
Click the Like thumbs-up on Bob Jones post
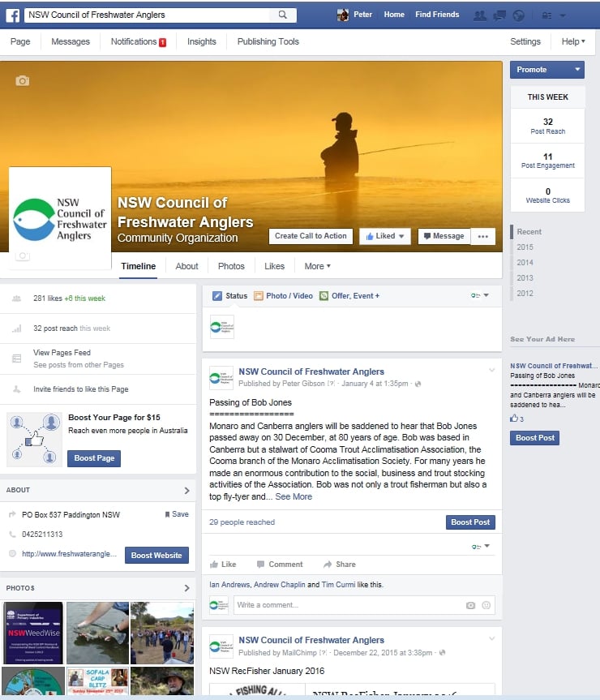pos(214,565)
